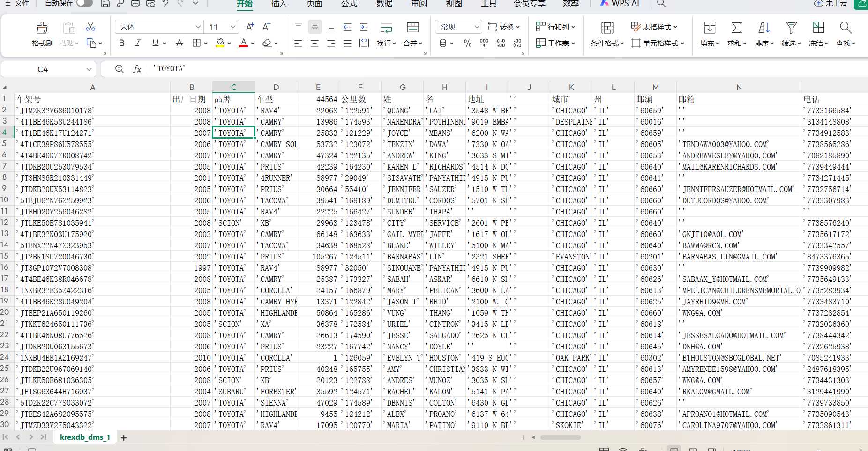Screen dimensions: 868x451
Task: Click the scissors Cut icon
Action: tap(90, 27)
